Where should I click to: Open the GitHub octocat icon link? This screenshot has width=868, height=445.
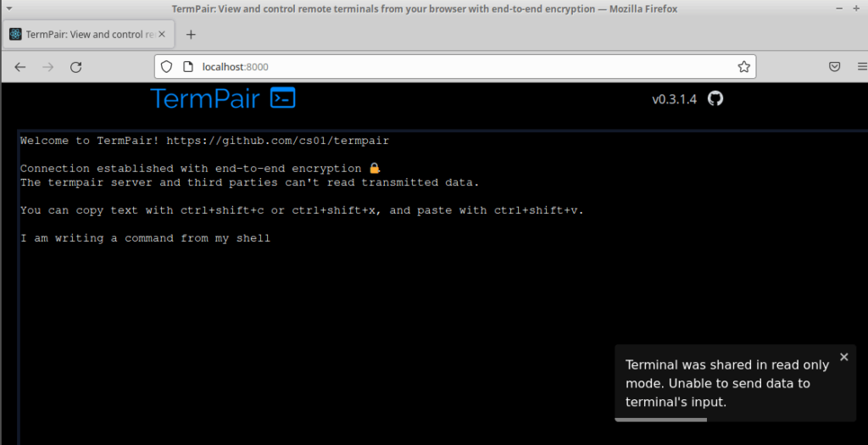tap(715, 98)
